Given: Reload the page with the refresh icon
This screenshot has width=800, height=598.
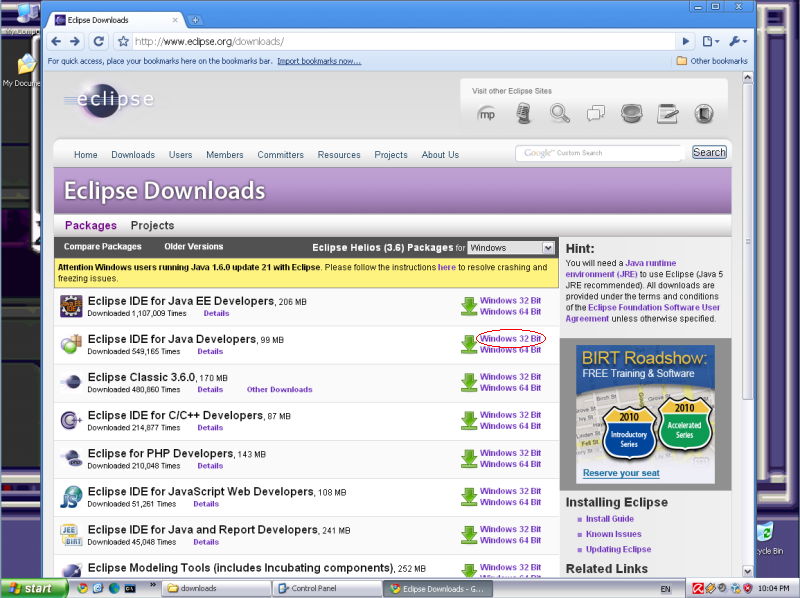Looking at the screenshot, I should (98, 41).
